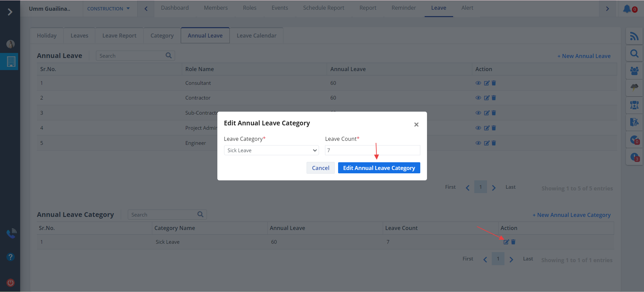Open the help question mark icon
This screenshot has height=292, width=644.
point(11,257)
